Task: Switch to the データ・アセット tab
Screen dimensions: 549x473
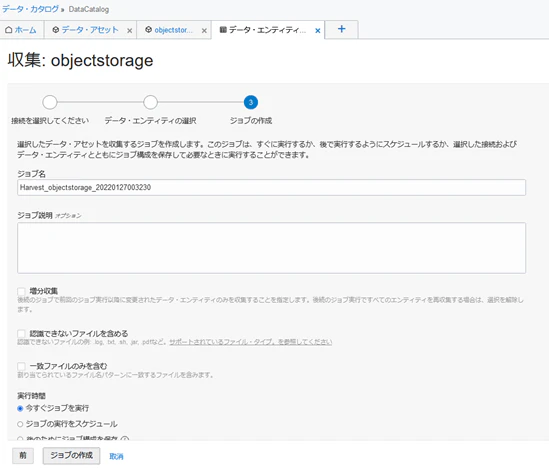Action: [85, 30]
